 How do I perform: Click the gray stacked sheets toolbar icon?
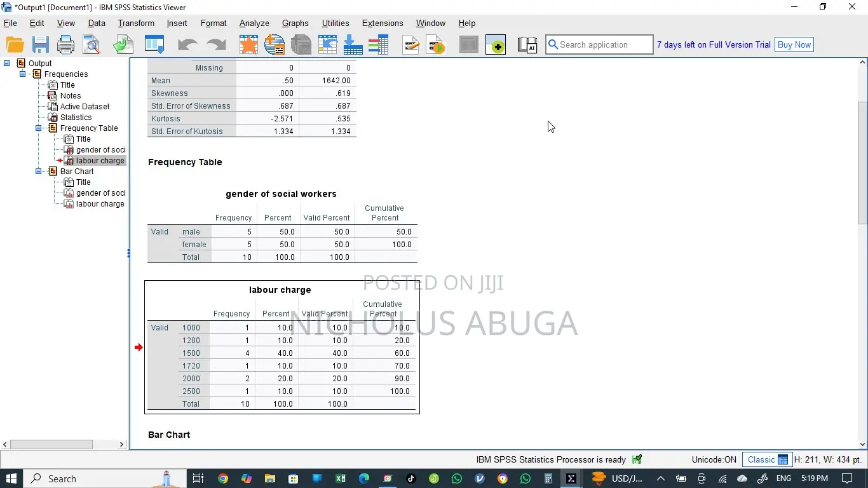point(301,45)
